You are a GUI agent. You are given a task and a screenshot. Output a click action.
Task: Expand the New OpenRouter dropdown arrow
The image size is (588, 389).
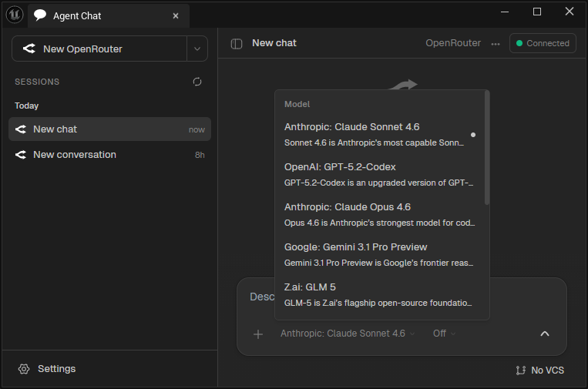(197, 49)
